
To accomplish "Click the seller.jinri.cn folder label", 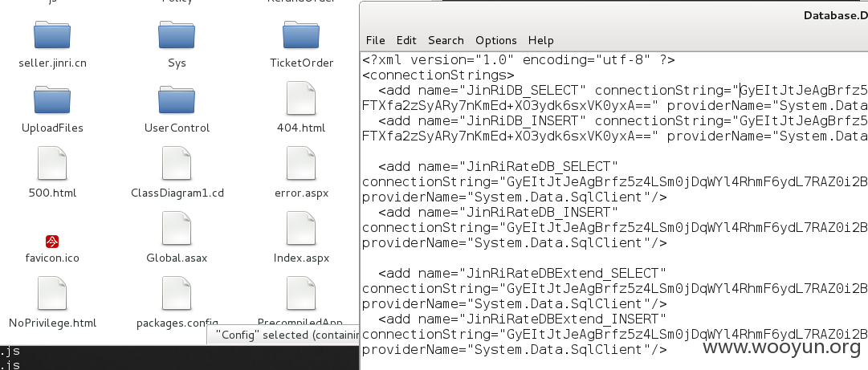I will point(52,63).
